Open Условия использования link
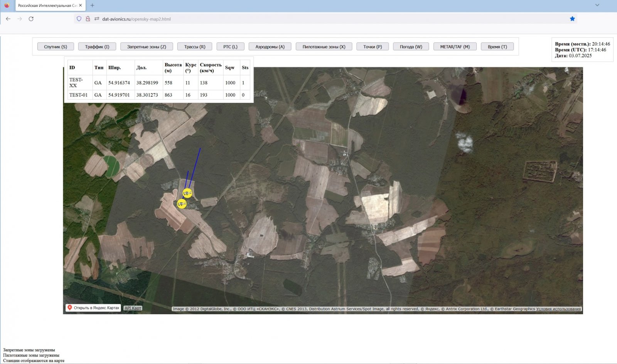 (x=558, y=309)
